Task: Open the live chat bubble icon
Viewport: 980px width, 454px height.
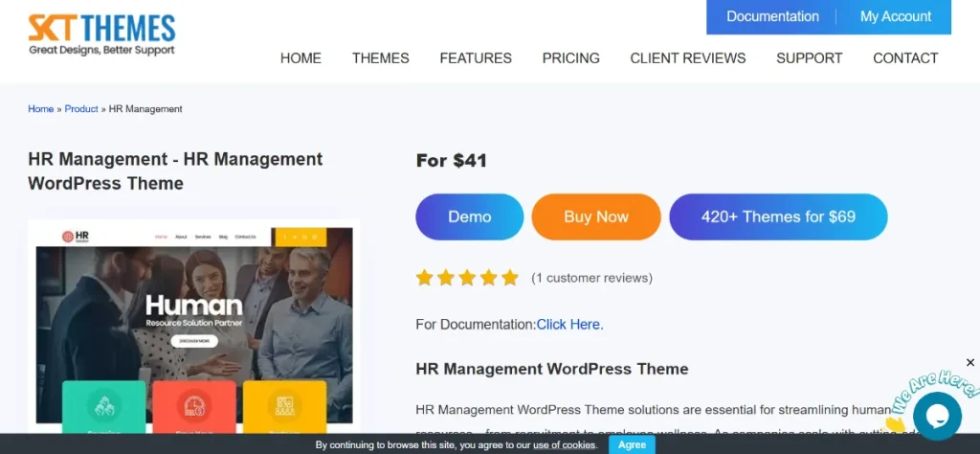Action: point(936,417)
